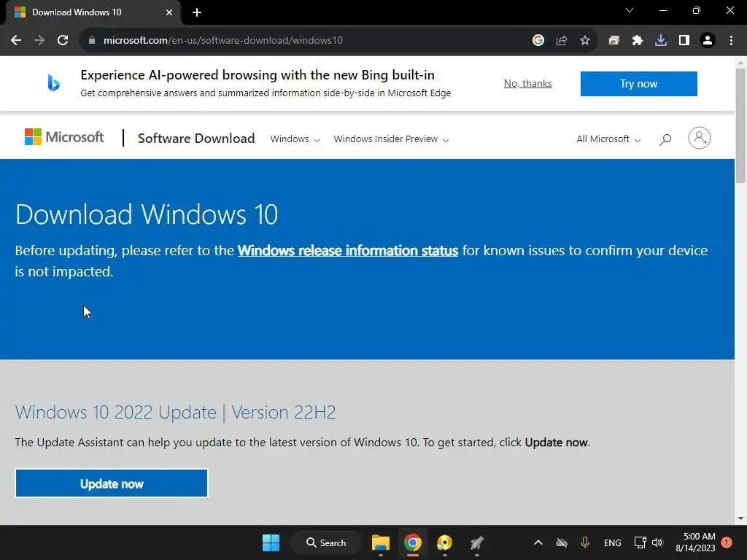Image resolution: width=747 pixels, height=560 pixels.
Task: View site information via lock icon
Action: 92,41
